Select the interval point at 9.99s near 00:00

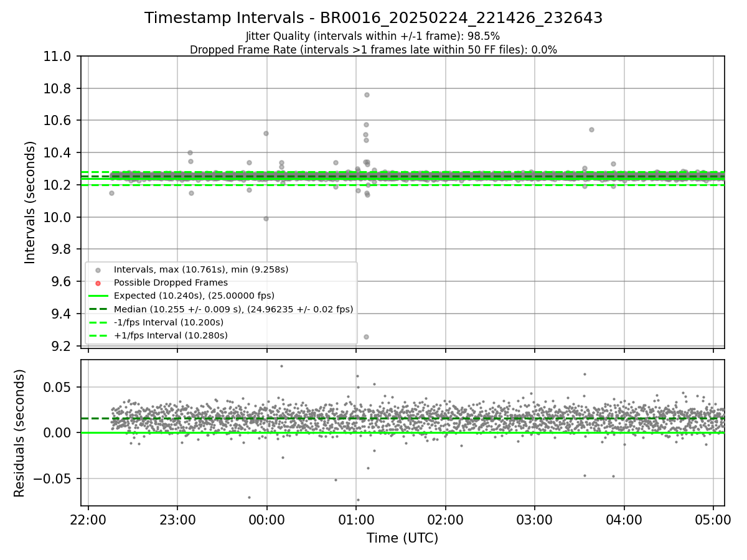coord(266,218)
